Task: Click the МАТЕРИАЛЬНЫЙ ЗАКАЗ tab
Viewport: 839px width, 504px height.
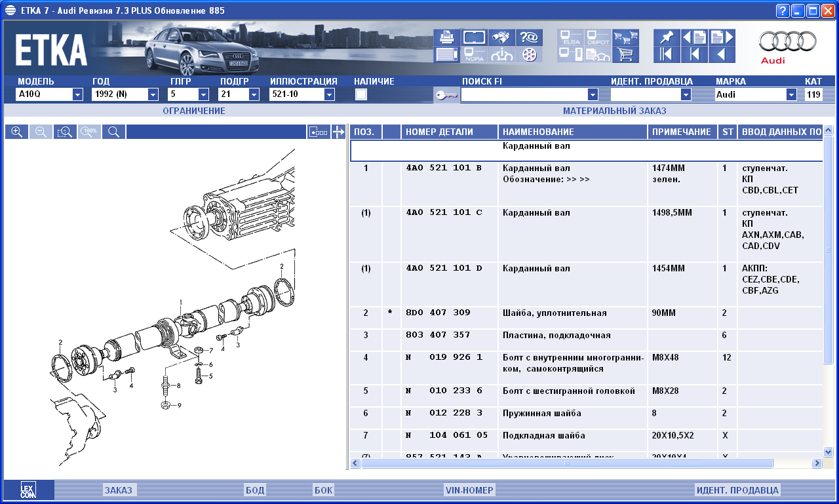Action: tap(614, 111)
